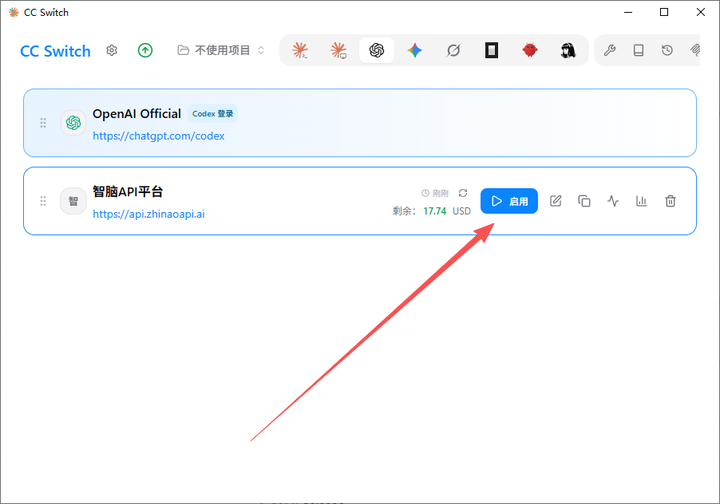Select the Gemini sparkle app icon
Image resolution: width=720 pixels, height=504 pixels.
[x=415, y=50]
